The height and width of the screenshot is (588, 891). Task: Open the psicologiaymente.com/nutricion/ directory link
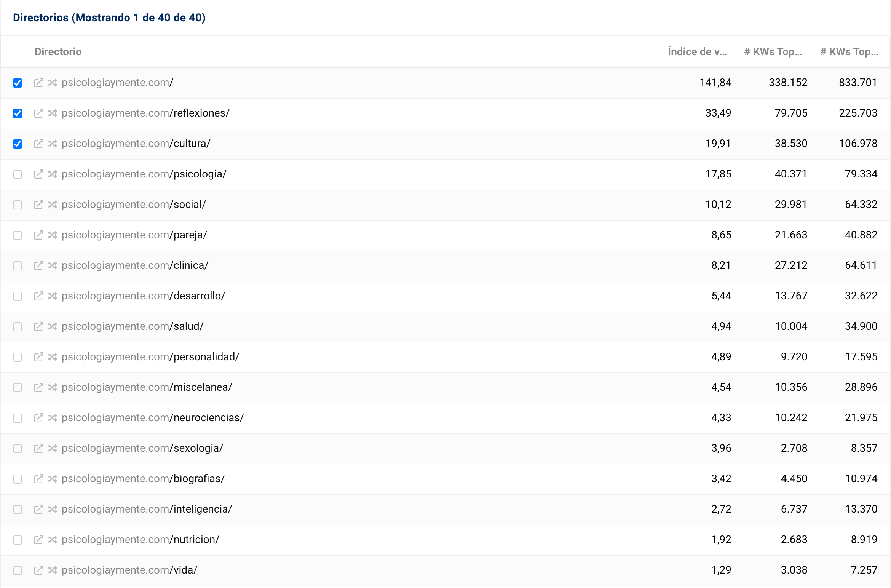click(x=141, y=540)
